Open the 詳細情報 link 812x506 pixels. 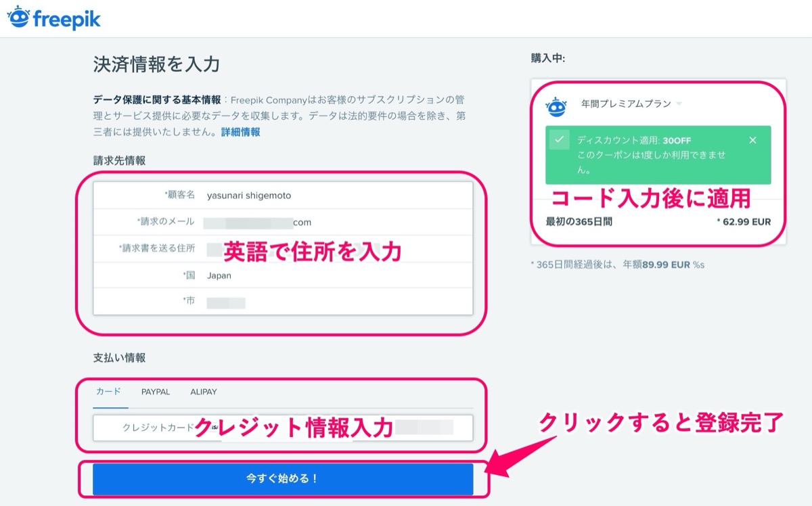[241, 132]
